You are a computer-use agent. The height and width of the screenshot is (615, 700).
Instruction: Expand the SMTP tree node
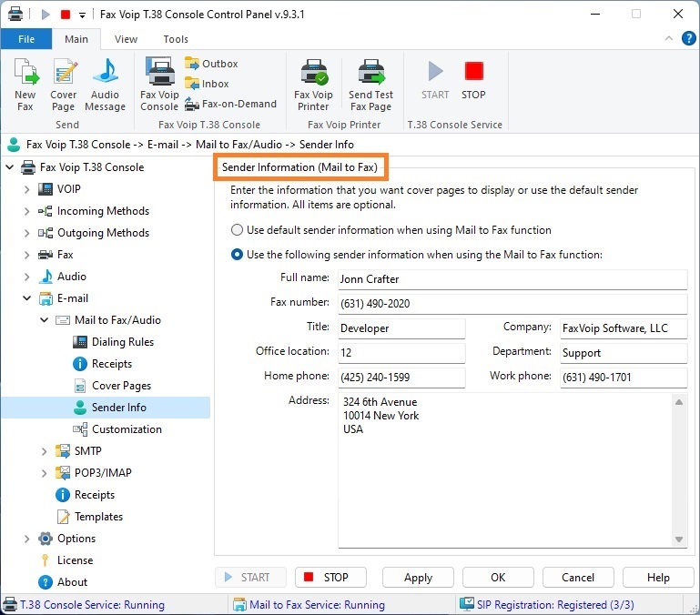(45, 451)
